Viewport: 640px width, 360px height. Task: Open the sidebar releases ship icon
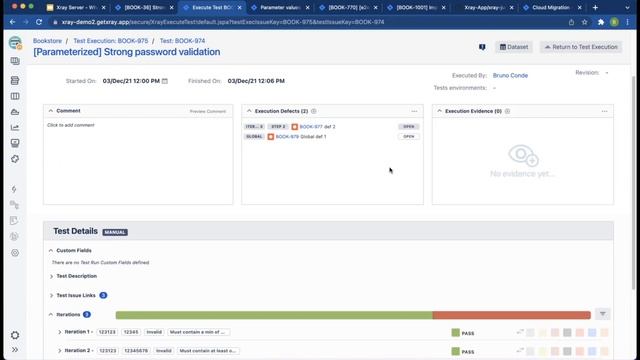tap(15, 112)
